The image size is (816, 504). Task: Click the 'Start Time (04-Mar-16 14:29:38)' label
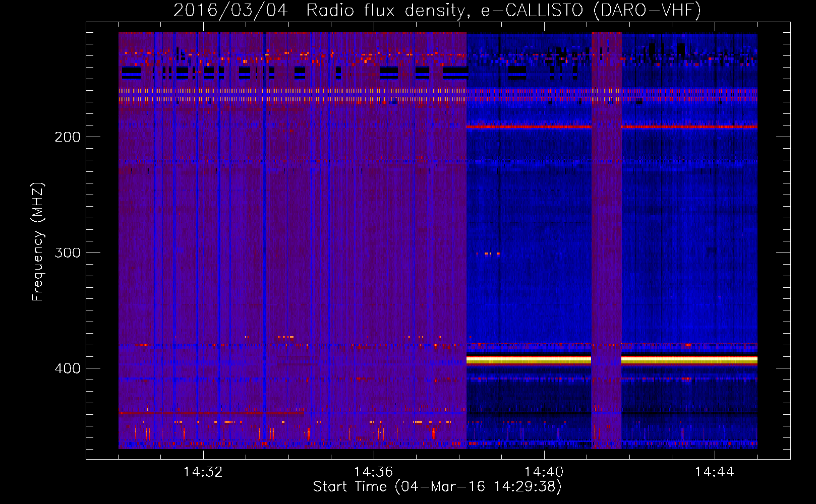click(437, 487)
